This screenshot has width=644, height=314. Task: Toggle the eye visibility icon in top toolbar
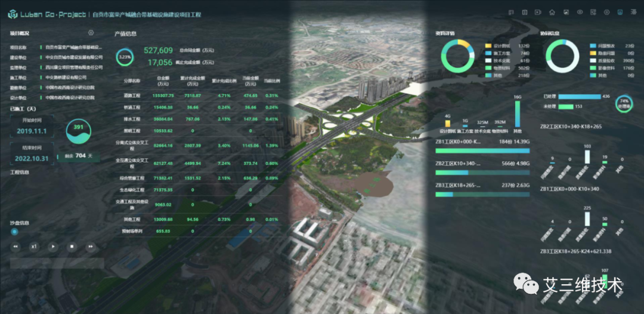tap(580, 12)
